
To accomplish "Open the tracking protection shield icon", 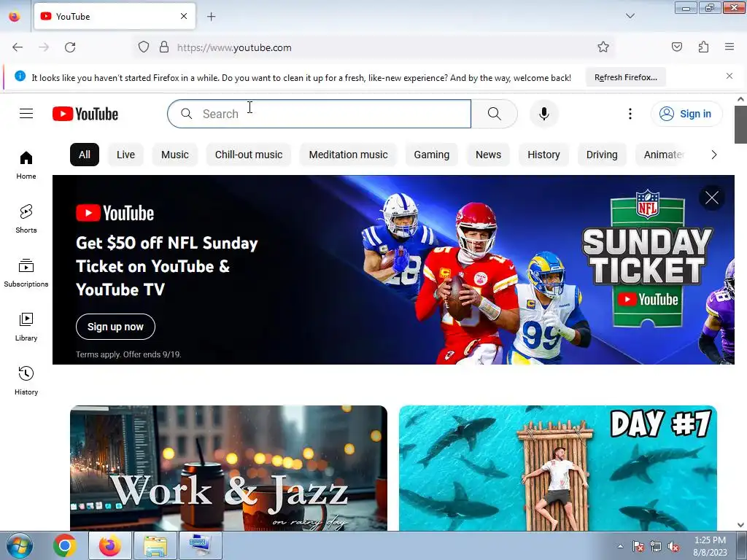I will (x=144, y=47).
